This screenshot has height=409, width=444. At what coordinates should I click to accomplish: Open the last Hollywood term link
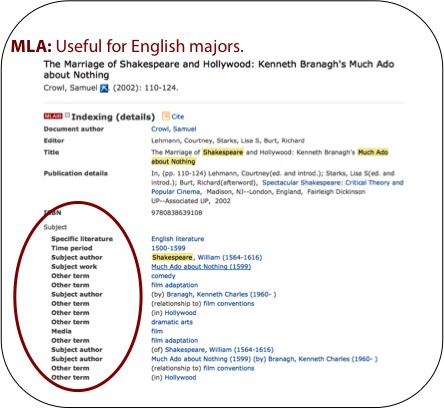[180, 378]
